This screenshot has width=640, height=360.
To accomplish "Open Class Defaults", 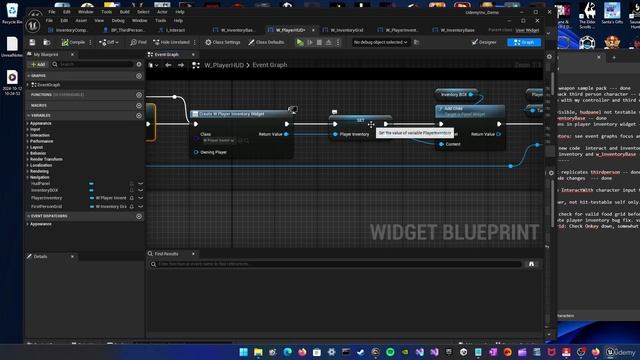I will [266, 42].
